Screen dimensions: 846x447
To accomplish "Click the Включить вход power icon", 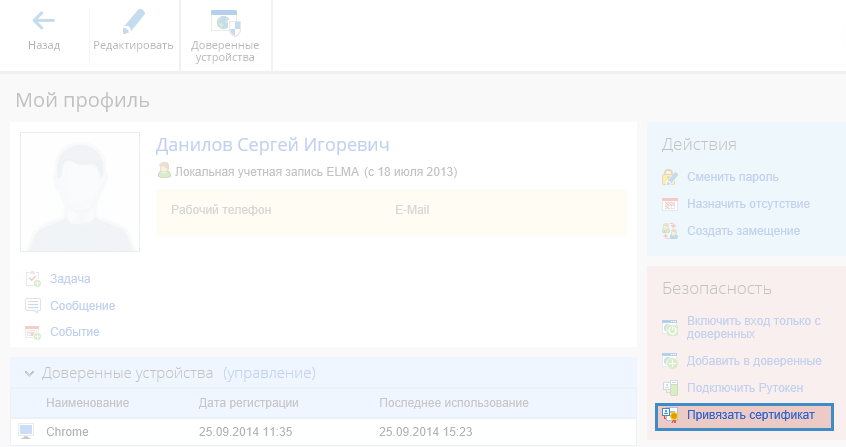I will click(x=670, y=327).
